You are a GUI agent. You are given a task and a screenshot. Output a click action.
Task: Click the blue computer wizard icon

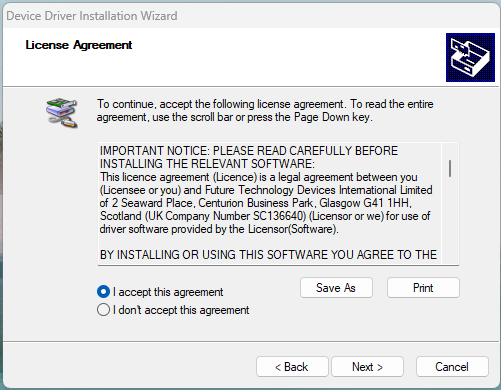coord(470,57)
